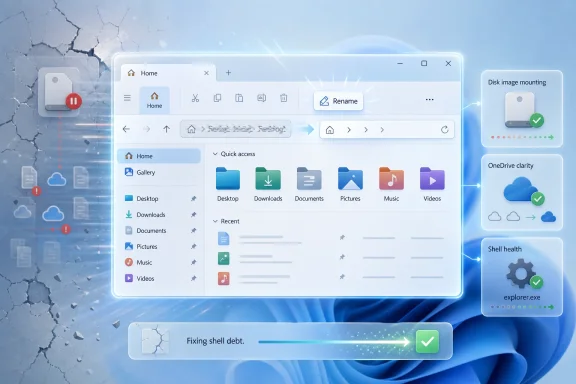Viewport: 576px width, 384px height.
Task: Expand second chevron in the clean address bar
Action: point(366,130)
